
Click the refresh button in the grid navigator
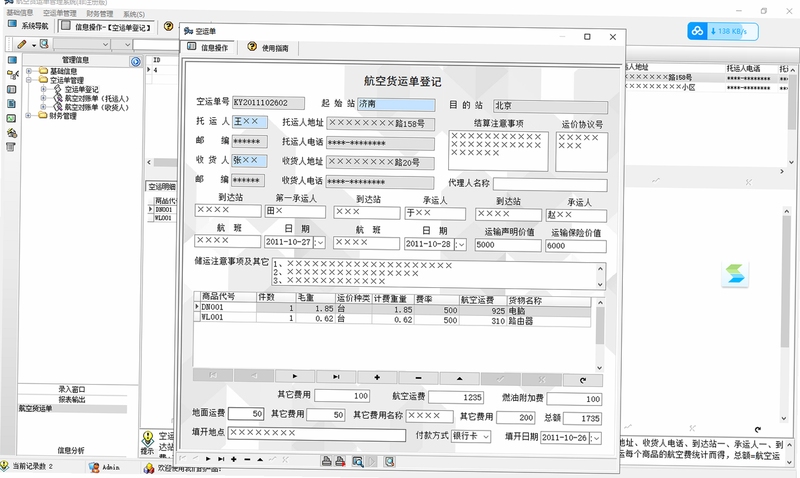(x=583, y=380)
